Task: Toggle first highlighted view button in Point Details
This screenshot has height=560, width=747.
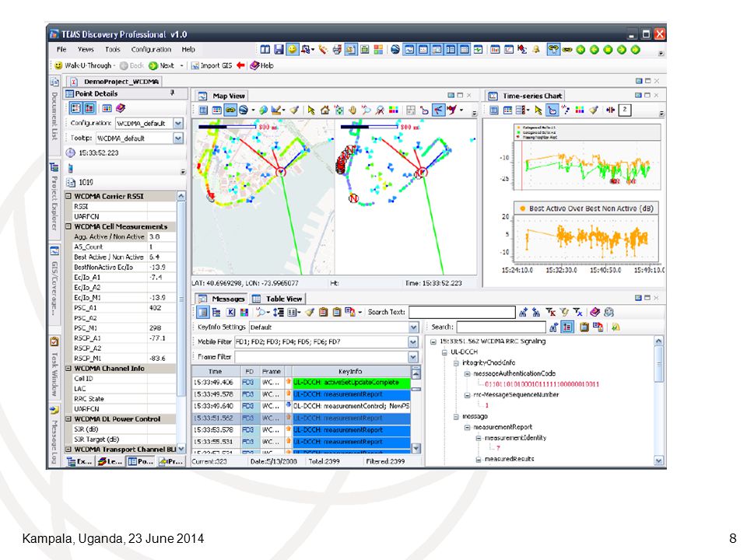Action: pyautogui.click(x=76, y=109)
